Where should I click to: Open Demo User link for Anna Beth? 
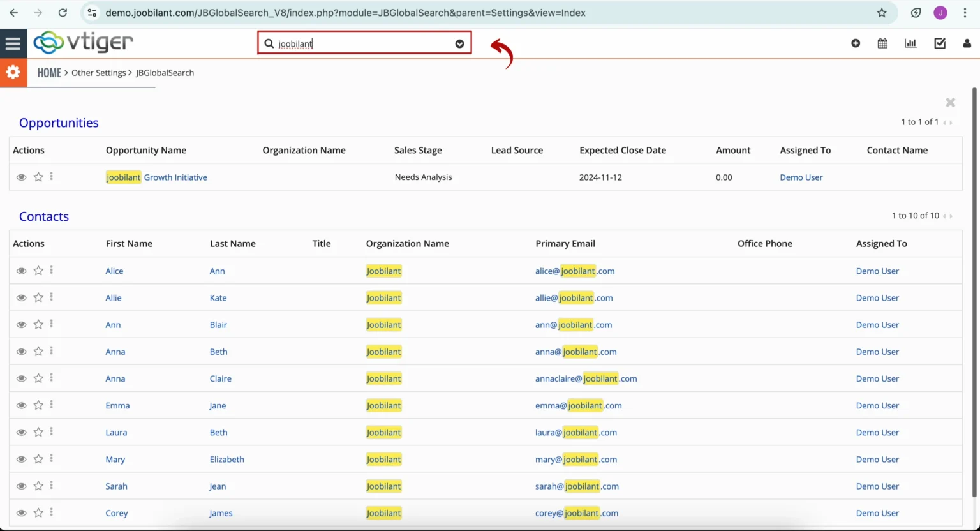pos(877,352)
